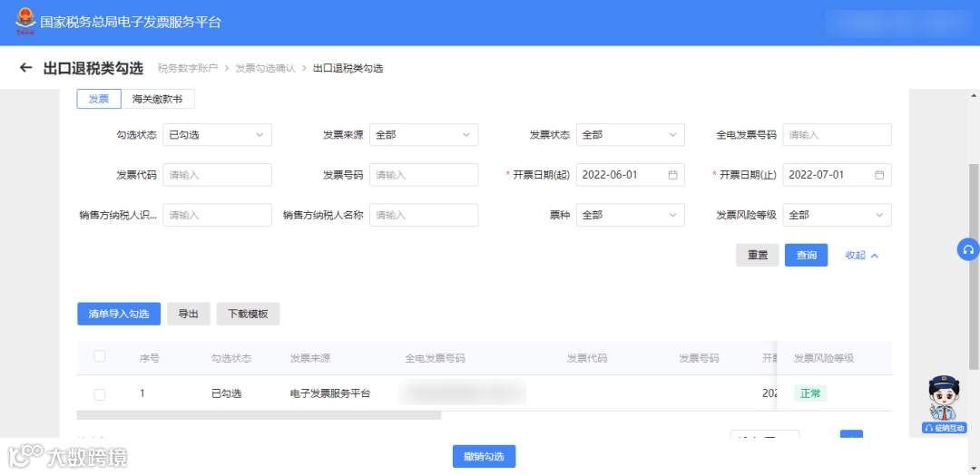The image size is (980, 475).
Task: Switch to the 海关缴款书 tab
Action: (158, 99)
